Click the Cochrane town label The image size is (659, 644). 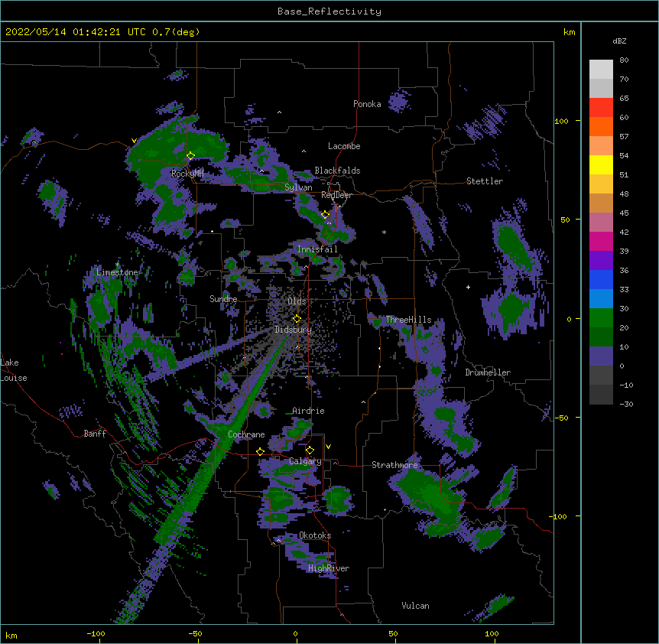point(246,434)
